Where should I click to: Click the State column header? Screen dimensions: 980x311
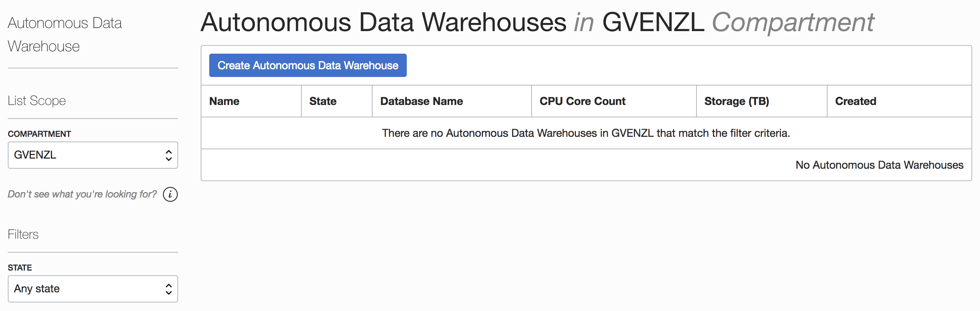323,101
